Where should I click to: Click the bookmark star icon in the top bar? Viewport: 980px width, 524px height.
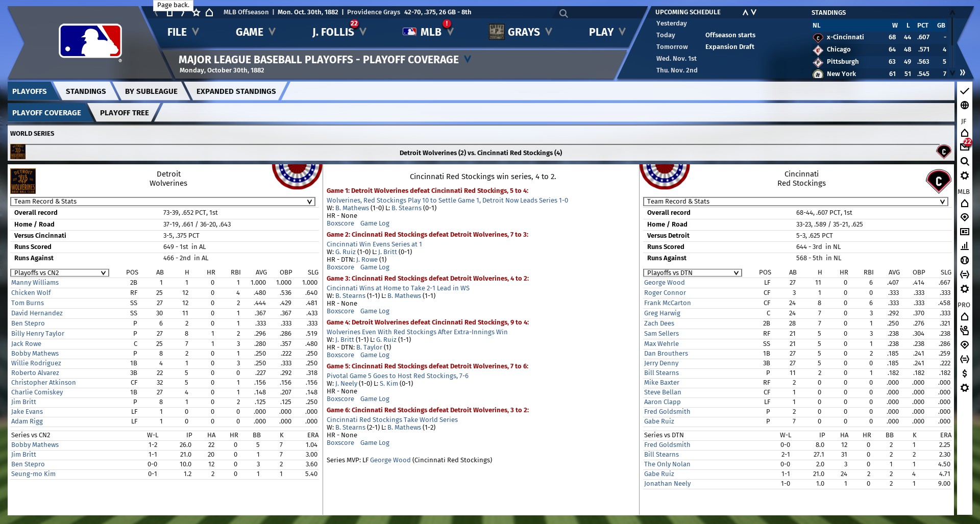196,12
